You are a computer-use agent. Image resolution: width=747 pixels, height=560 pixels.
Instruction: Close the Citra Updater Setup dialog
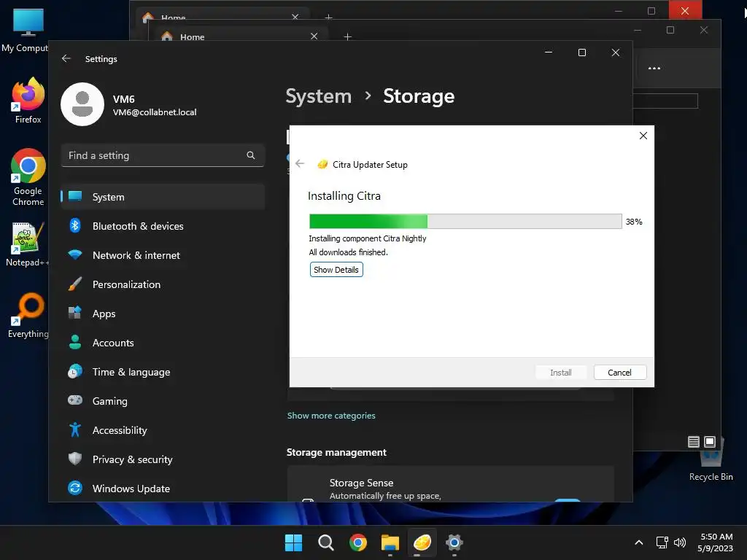(x=643, y=136)
